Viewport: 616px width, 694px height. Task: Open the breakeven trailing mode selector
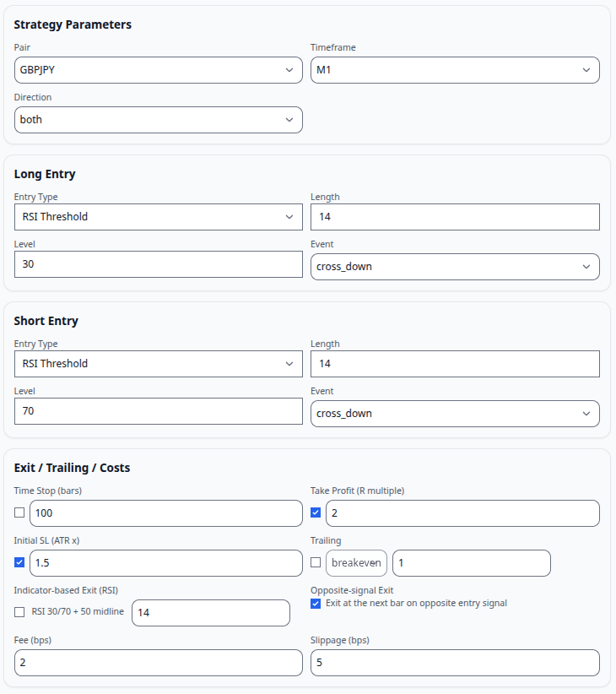[356, 563]
